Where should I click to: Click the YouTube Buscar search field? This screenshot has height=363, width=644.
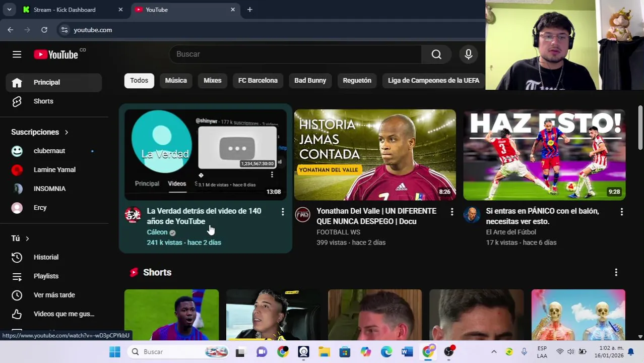point(296,54)
